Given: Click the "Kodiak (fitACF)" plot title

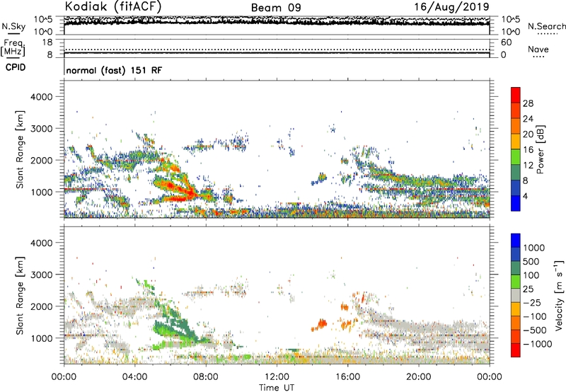Looking at the screenshot, I should point(113,7).
